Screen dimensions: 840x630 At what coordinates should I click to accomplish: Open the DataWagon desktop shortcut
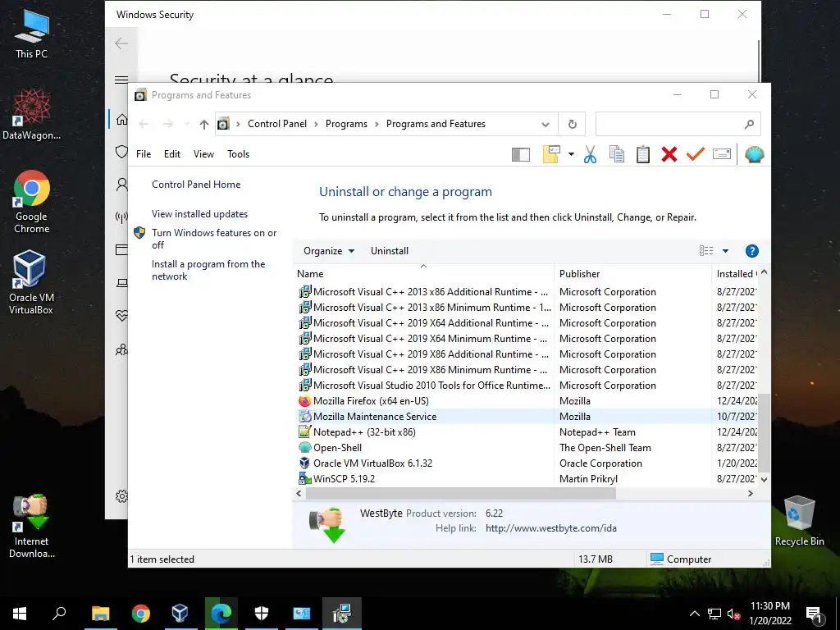pos(32,115)
